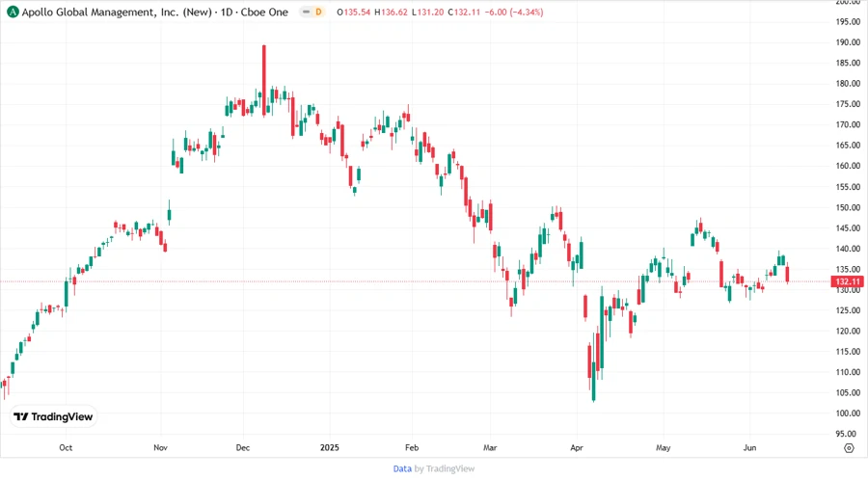Viewport: 868px width, 480px height.
Task: Click the Oct label on time axis
Action: [x=66, y=447]
